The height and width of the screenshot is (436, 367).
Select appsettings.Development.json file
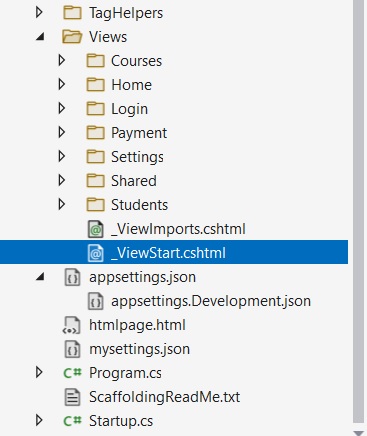click(x=211, y=301)
